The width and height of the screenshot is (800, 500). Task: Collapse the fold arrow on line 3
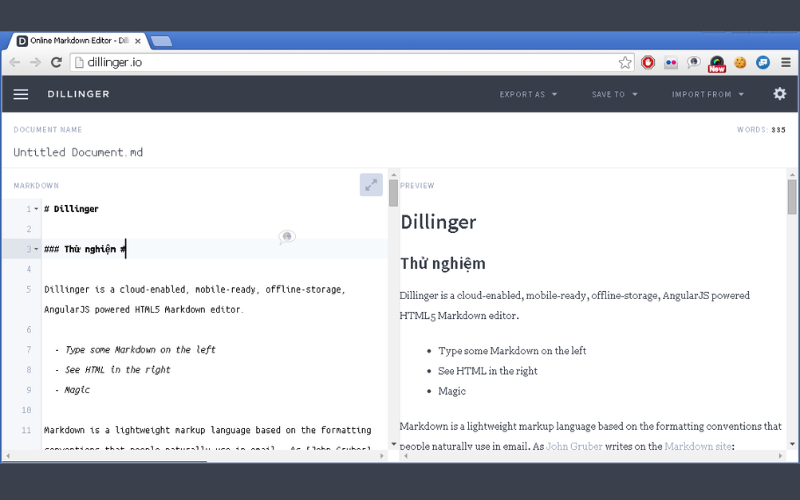pos(36,249)
